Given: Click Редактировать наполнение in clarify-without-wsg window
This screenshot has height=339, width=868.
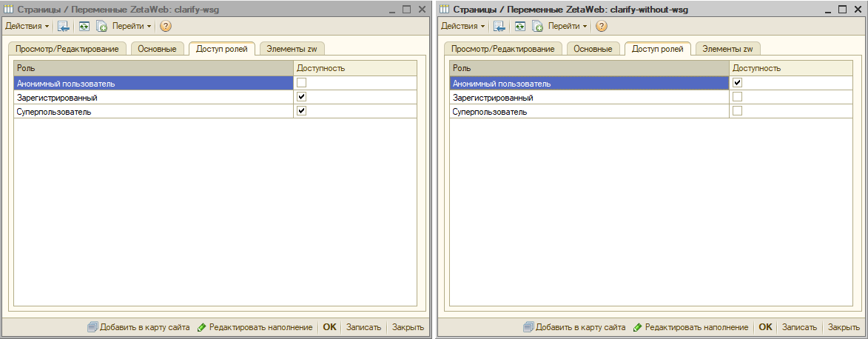Looking at the screenshot, I should (690, 327).
